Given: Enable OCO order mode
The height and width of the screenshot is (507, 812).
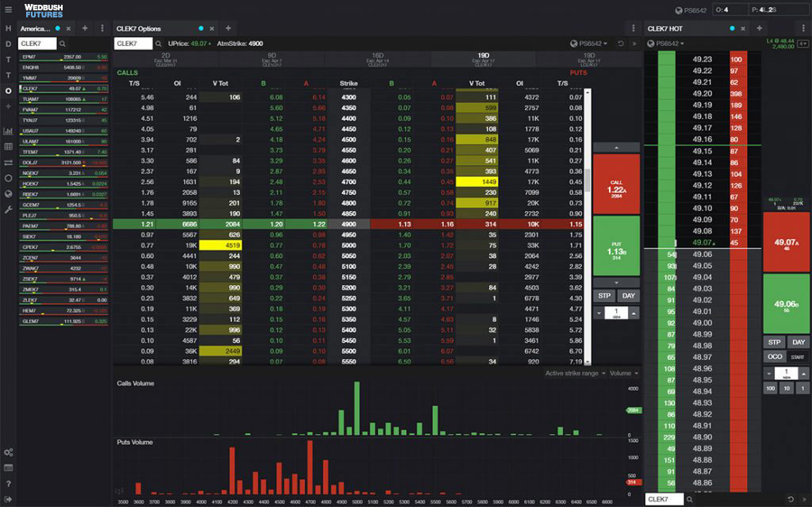Looking at the screenshot, I should pyautogui.click(x=775, y=356).
